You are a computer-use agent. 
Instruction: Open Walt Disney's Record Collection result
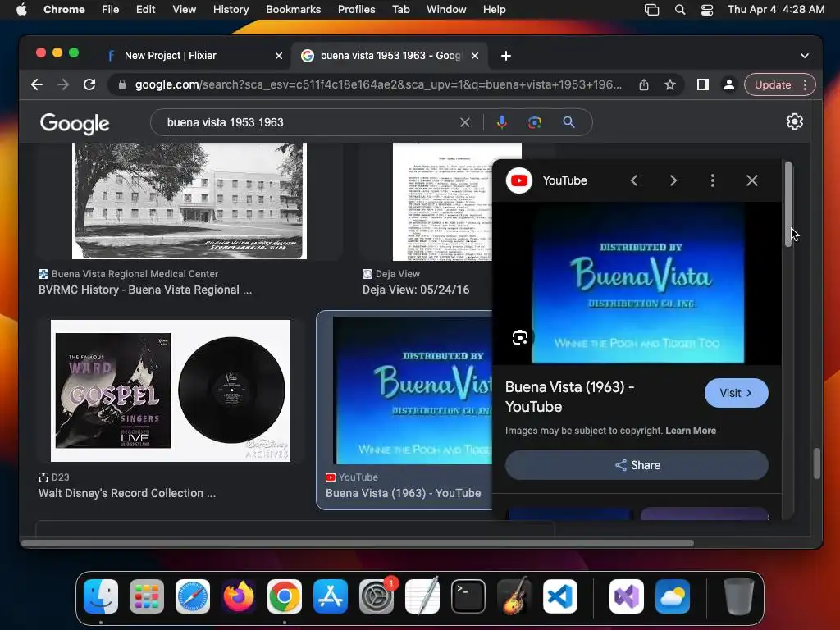[127, 493]
